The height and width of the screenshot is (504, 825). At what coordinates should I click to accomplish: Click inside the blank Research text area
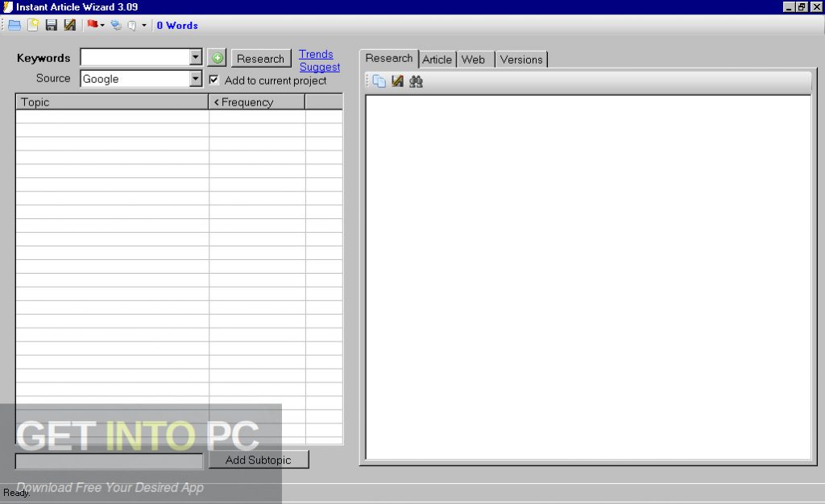point(588,277)
